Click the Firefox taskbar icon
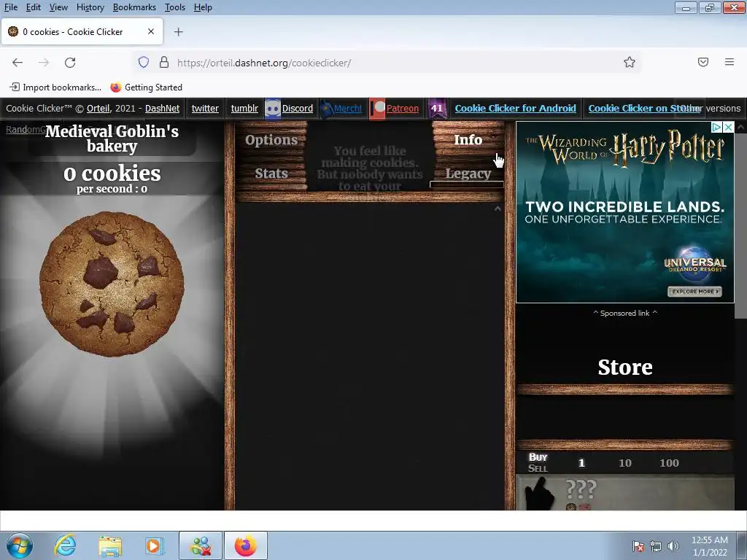The width and height of the screenshot is (747, 560). coord(246,545)
